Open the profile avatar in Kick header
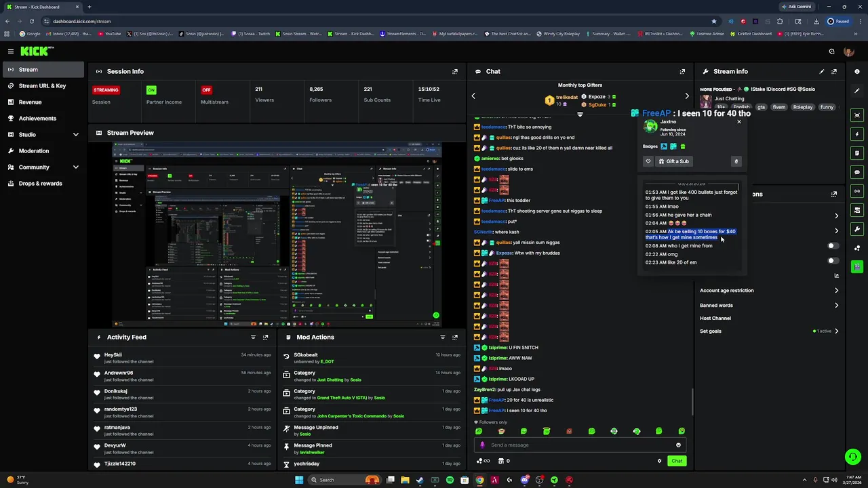868x488 pixels. click(x=849, y=51)
